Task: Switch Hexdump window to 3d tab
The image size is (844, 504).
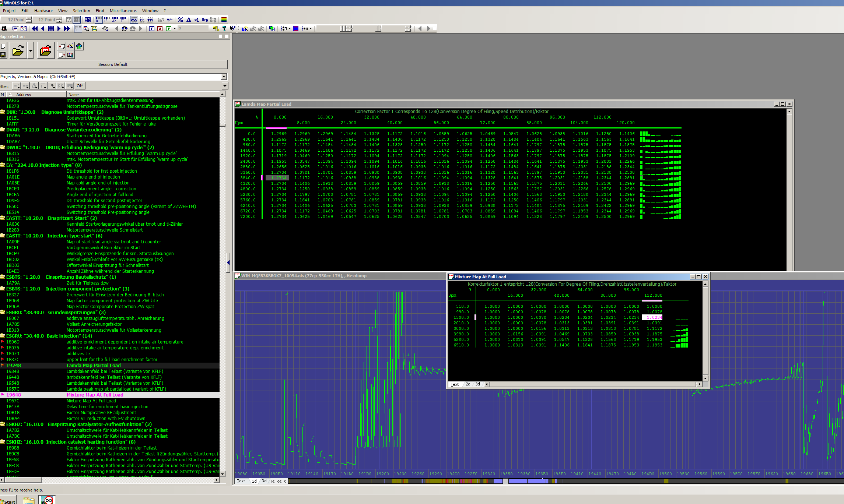Action: point(264,481)
